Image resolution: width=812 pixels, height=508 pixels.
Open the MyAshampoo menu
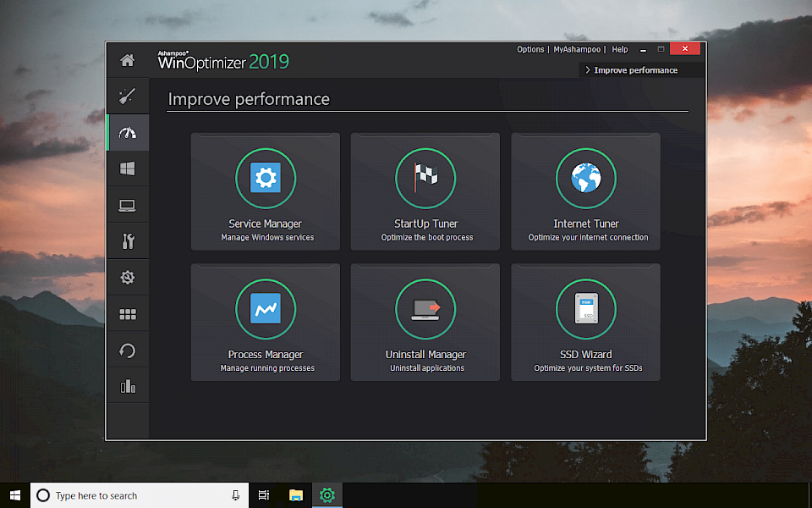pyautogui.click(x=577, y=49)
